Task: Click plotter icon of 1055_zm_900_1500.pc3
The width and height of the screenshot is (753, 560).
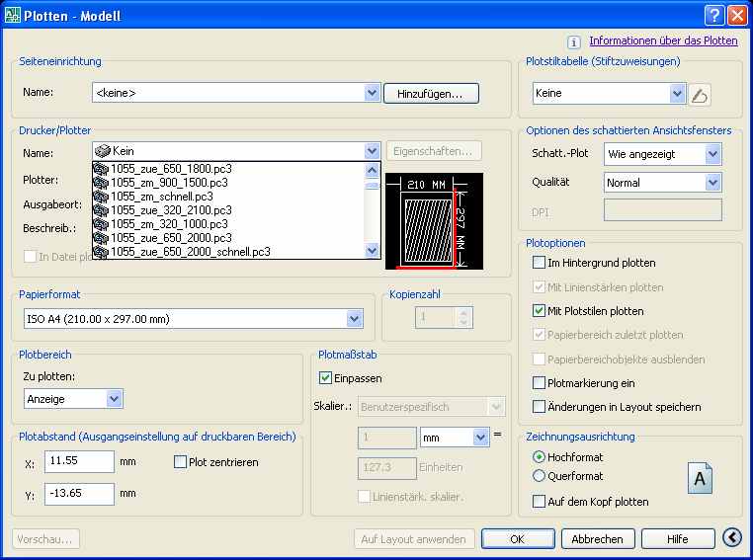Action: tap(101, 183)
